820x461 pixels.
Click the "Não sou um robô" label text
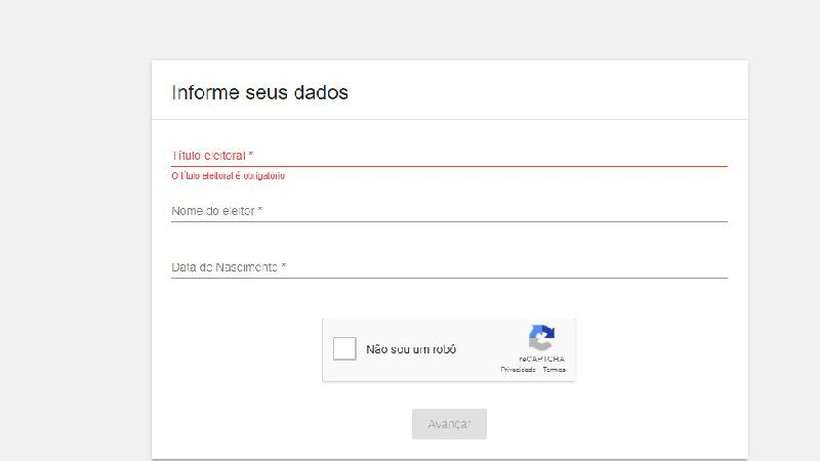pos(411,350)
